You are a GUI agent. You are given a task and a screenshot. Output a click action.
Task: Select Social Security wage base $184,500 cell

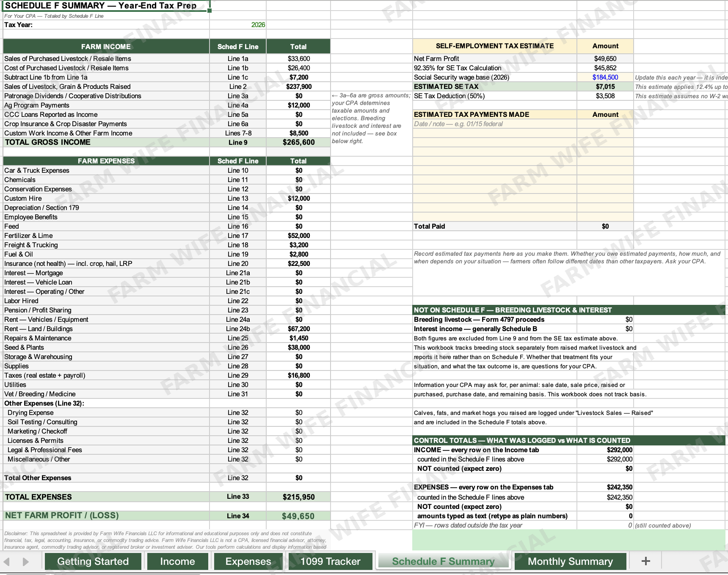(605, 77)
